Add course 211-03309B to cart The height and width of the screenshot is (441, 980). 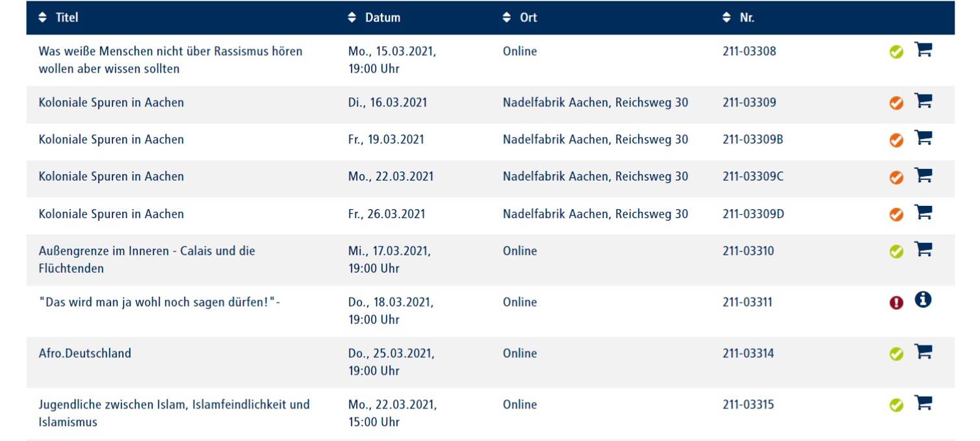[x=923, y=138]
